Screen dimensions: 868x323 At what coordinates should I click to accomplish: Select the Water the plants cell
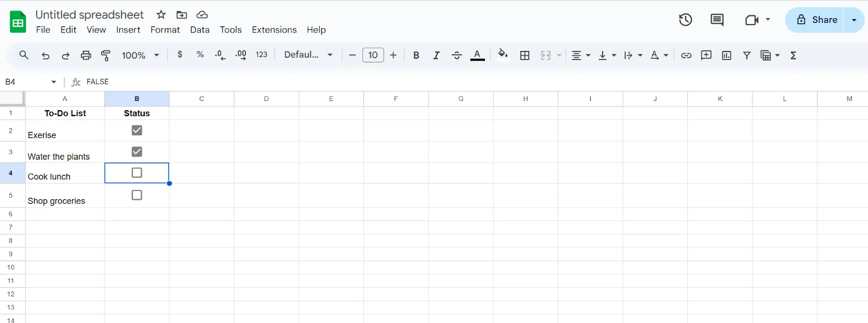[65, 152]
